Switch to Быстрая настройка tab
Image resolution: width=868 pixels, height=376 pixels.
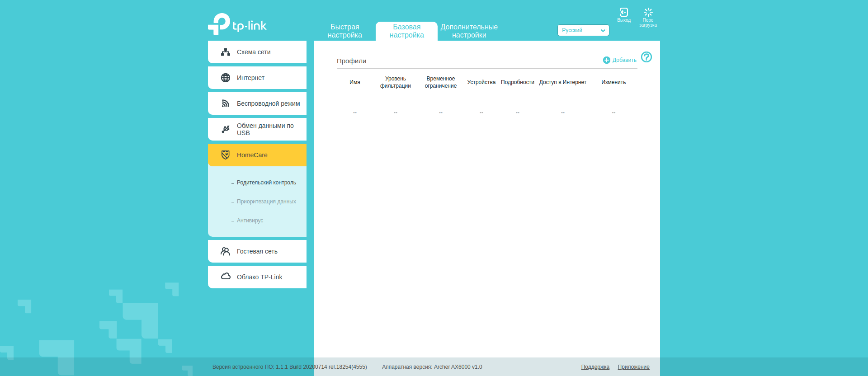click(344, 31)
